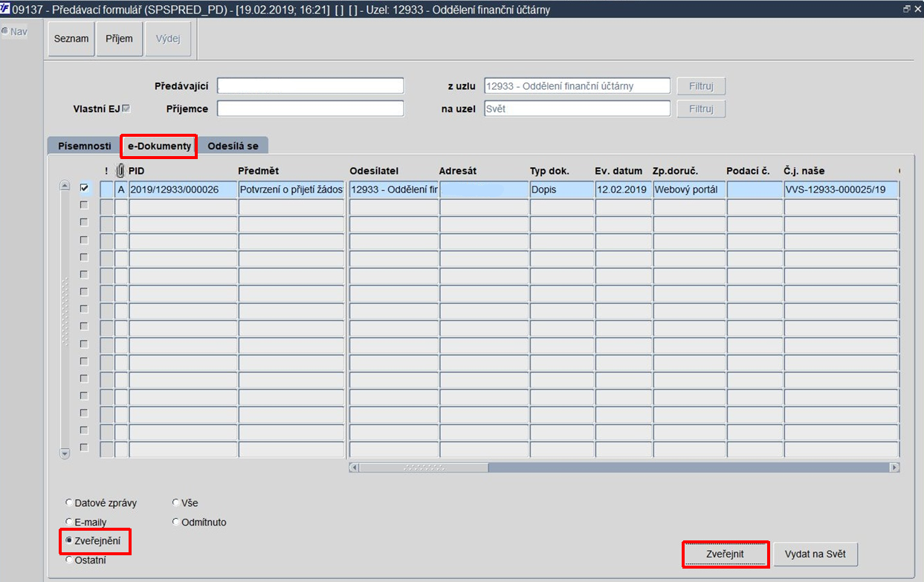The width and height of the screenshot is (924, 582).
Task: Click the date cell 12.02.2019
Action: tap(624, 190)
